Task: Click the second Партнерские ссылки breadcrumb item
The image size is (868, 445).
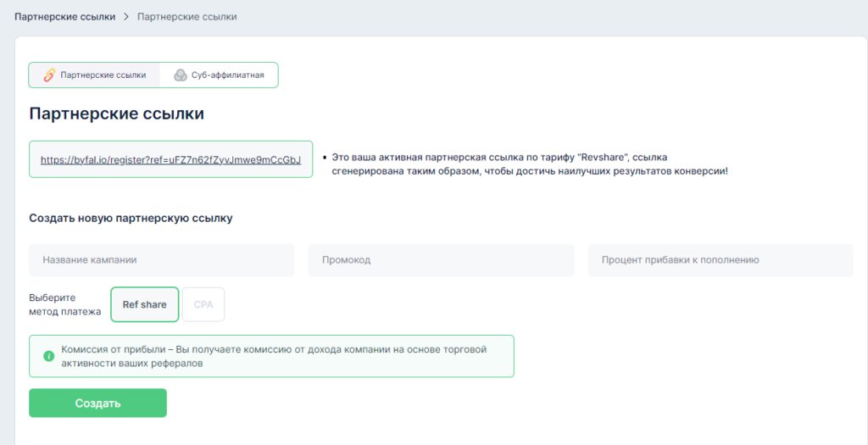Action: point(187,17)
